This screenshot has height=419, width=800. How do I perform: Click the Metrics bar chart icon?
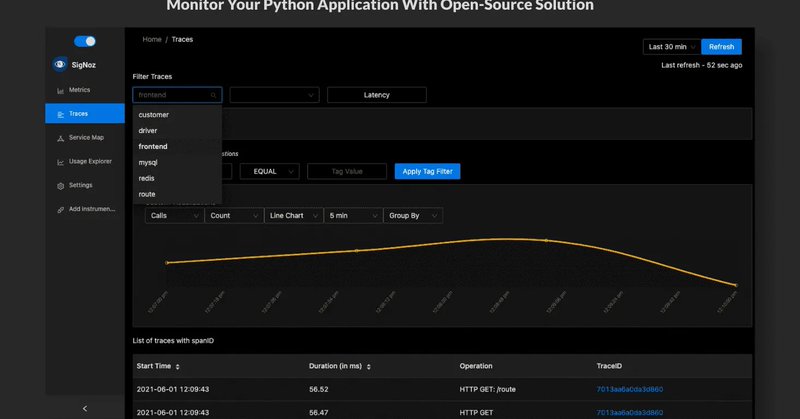[x=60, y=91]
